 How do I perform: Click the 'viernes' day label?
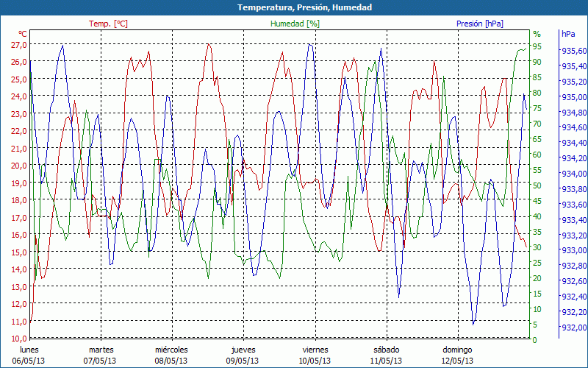(x=315, y=350)
